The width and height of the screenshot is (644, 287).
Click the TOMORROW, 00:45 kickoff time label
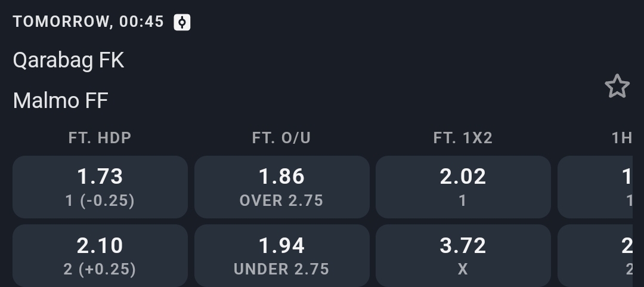pos(88,22)
